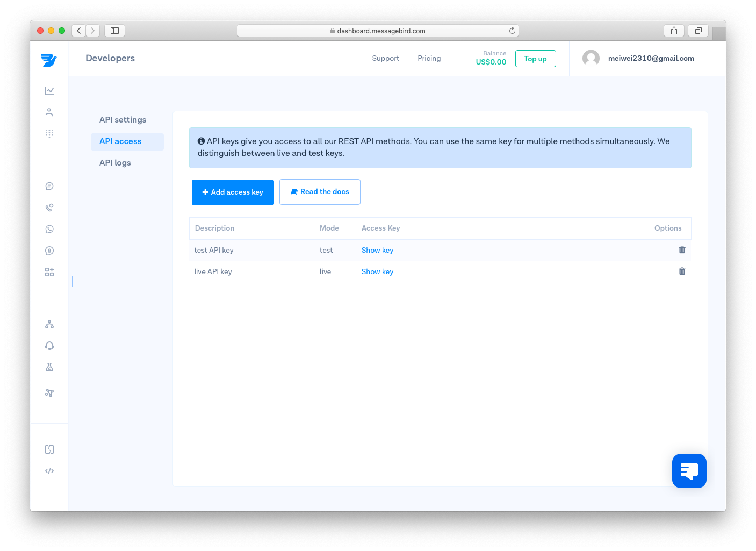Viewport: 756px width, 551px height.
Task: Open the voice phone icon in sidebar
Action: [49, 207]
